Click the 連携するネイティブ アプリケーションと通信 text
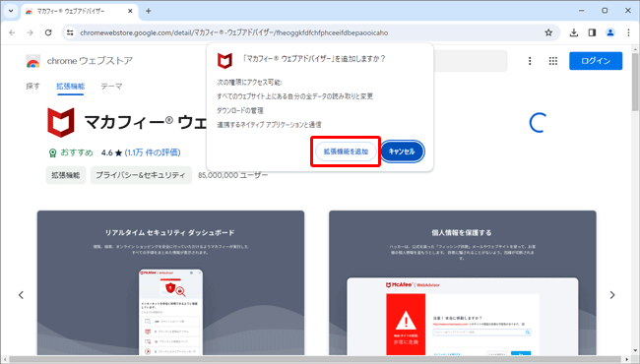 tap(269, 125)
